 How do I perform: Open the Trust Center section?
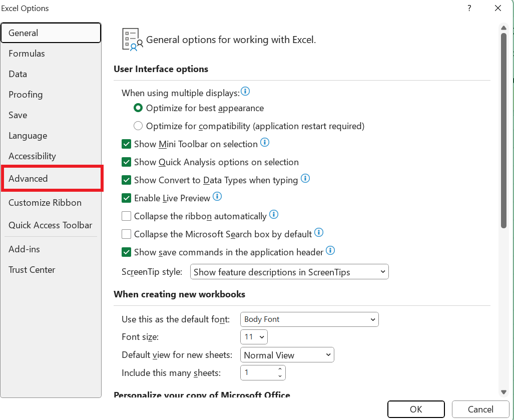point(32,269)
